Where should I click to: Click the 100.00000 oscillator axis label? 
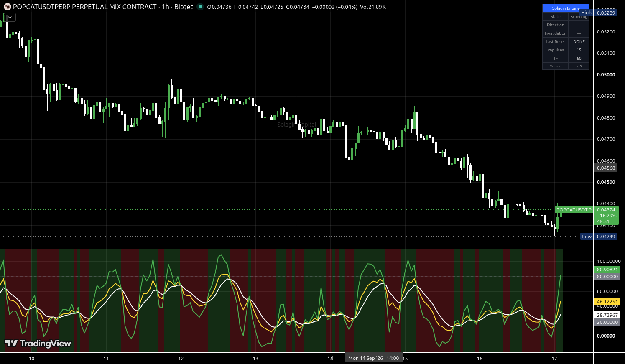pyautogui.click(x=608, y=262)
